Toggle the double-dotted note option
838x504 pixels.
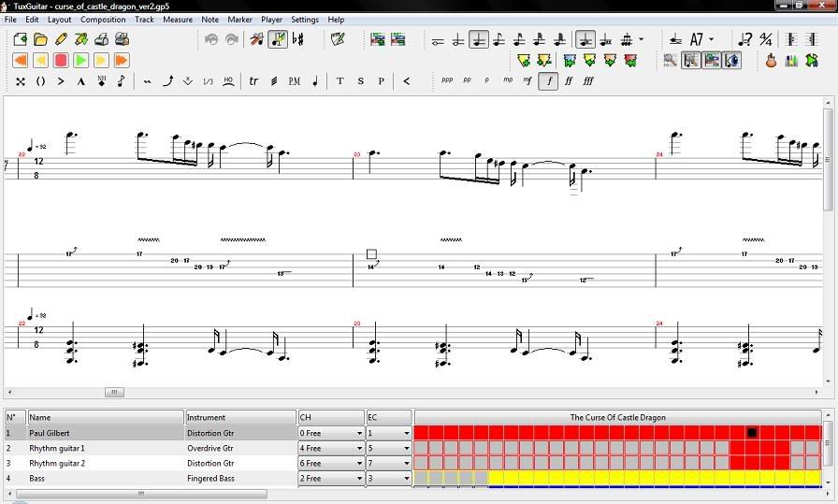click(x=605, y=39)
